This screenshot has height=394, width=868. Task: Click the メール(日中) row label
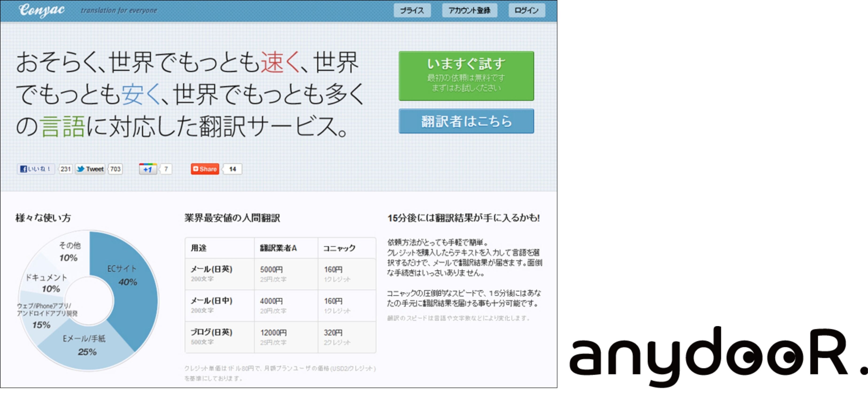pos(211,300)
